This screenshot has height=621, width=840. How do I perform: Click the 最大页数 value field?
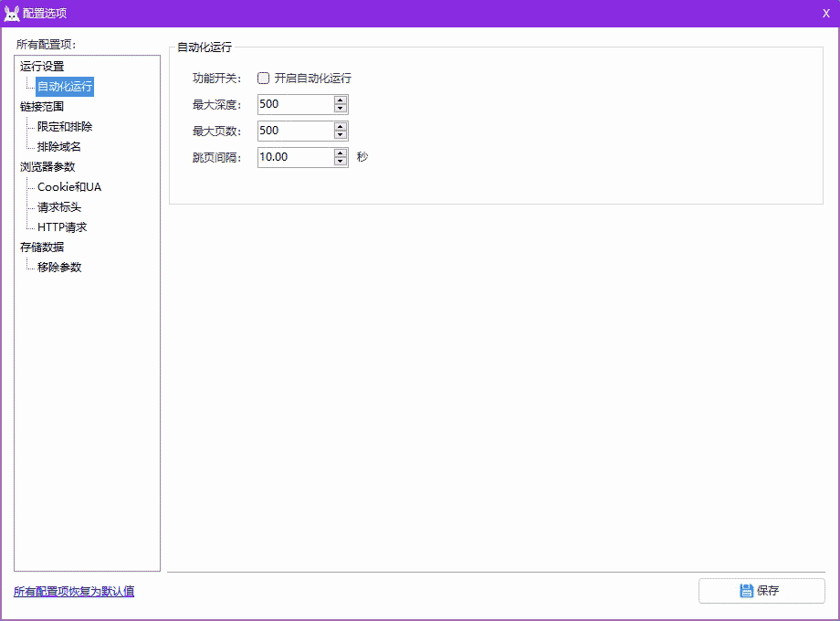(x=296, y=131)
